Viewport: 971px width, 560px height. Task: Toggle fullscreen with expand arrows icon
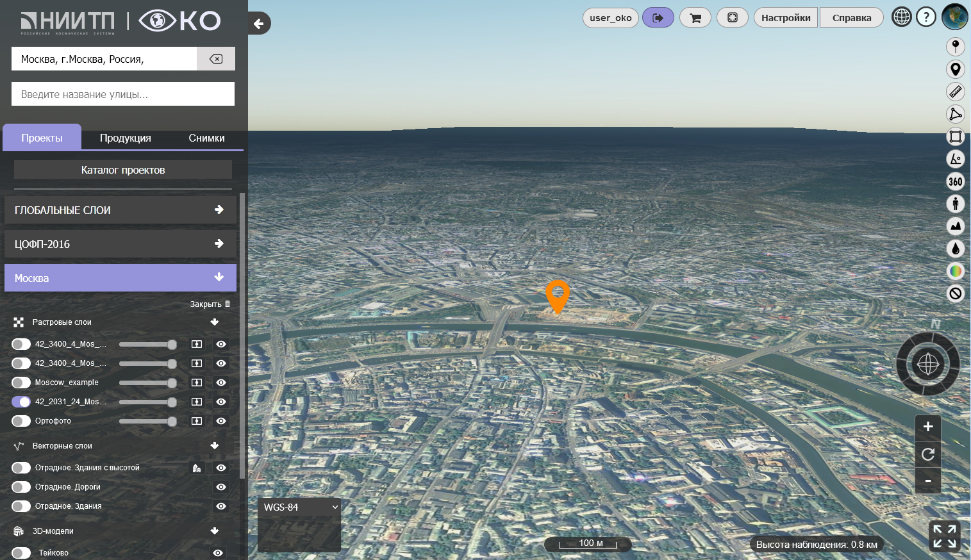(x=944, y=536)
